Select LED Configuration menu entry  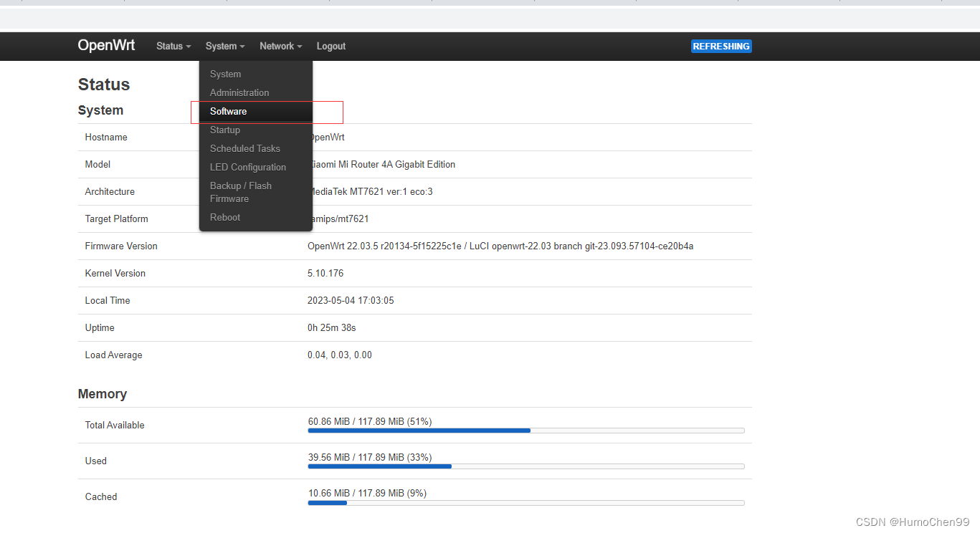click(256, 167)
